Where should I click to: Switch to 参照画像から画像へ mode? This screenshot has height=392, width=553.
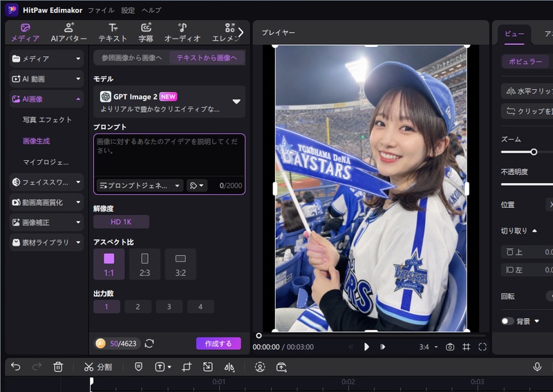point(131,57)
